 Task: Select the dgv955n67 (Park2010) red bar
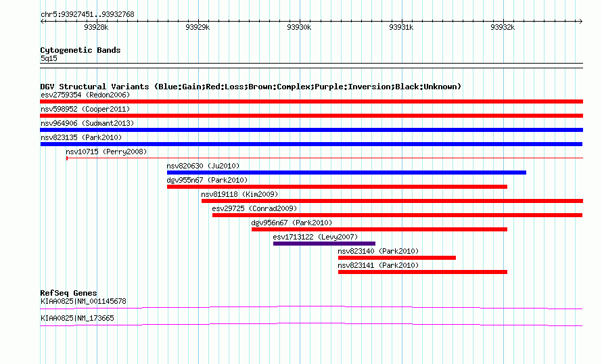[337, 187]
